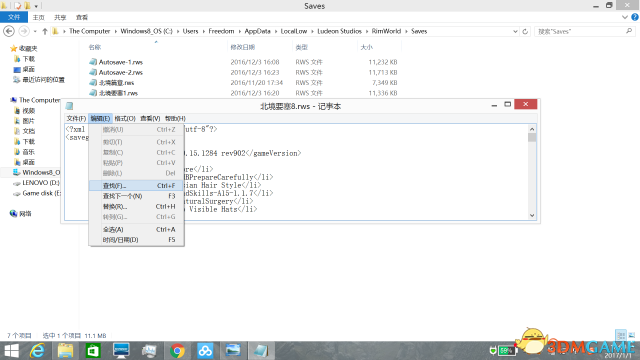Open Notepad 帮助(H) menu
Viewport: 640px width, 360px height.
(x=175, y=118)
